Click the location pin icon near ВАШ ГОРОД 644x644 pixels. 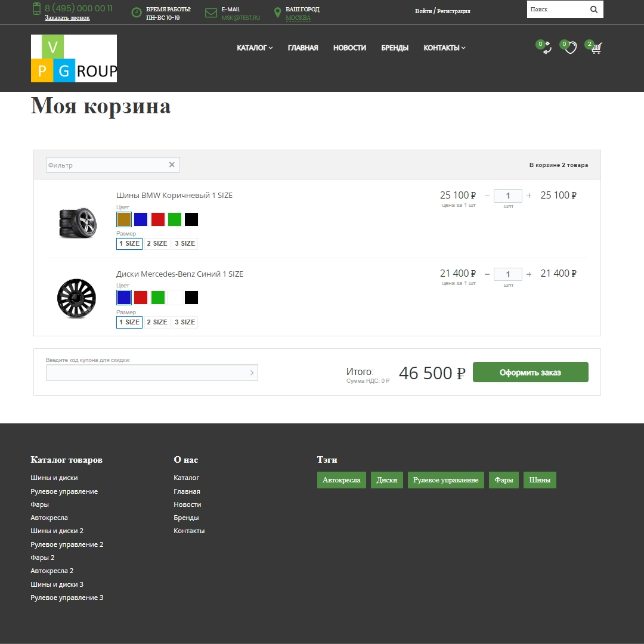coord(277,13)
